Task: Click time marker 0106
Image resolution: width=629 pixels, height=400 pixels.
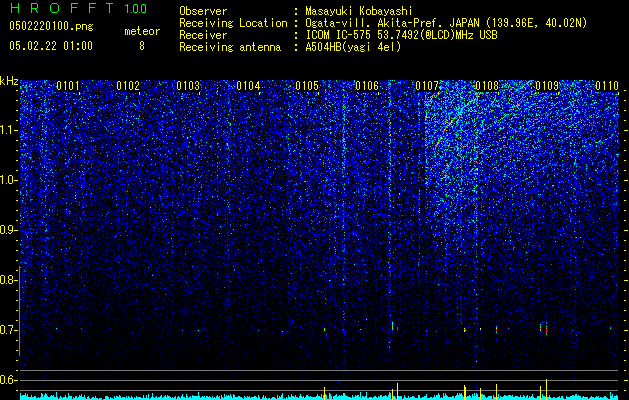Action: tap(367, 86)
